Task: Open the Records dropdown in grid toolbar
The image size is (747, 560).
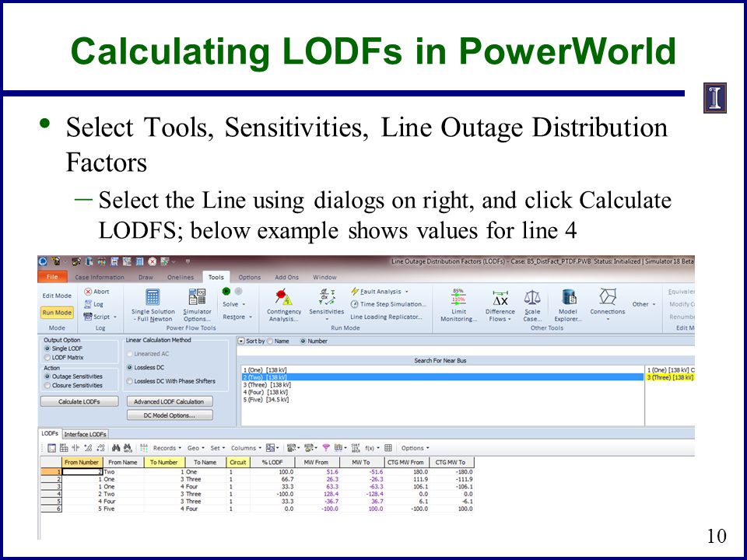Action: point(167,448)
